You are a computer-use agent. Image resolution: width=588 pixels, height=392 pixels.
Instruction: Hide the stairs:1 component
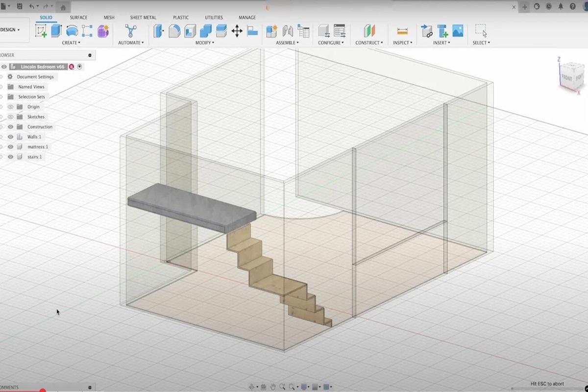(10, 157)
